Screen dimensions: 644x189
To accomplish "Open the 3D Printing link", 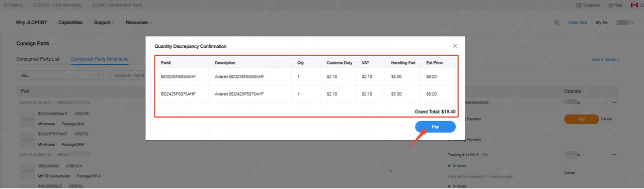I will (x=12, y=5).
